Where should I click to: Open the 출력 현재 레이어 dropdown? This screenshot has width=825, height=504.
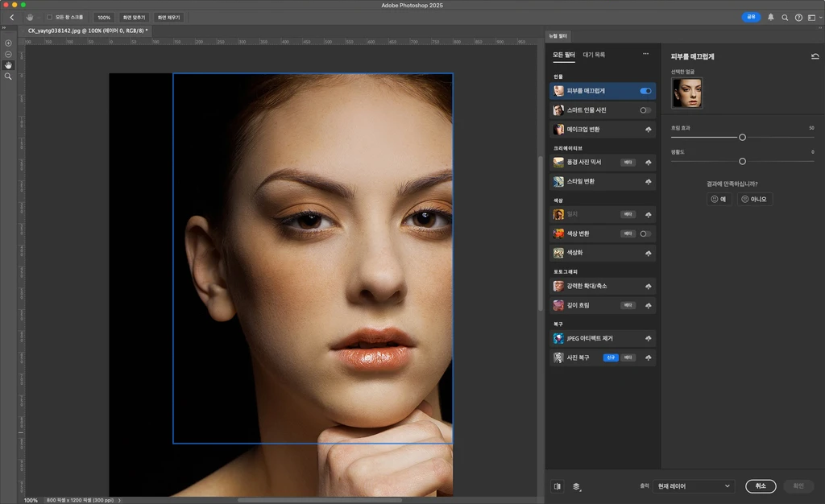click(693, 486)
